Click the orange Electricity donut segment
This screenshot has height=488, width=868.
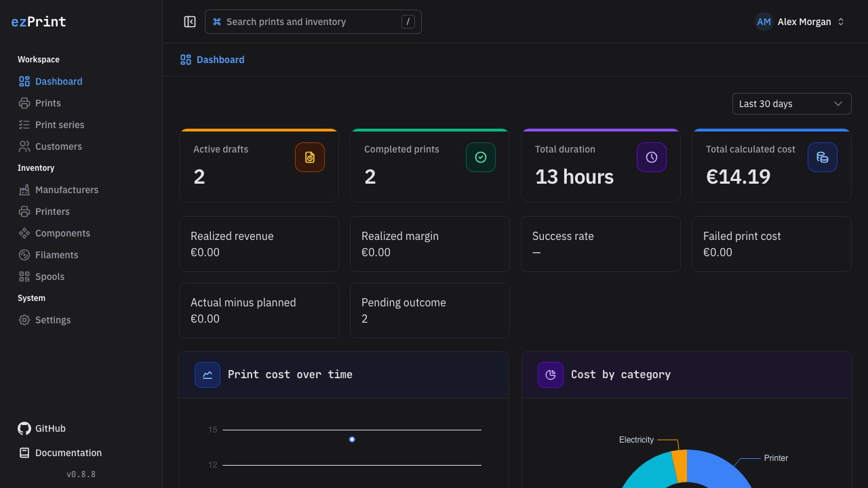(680, 466)
